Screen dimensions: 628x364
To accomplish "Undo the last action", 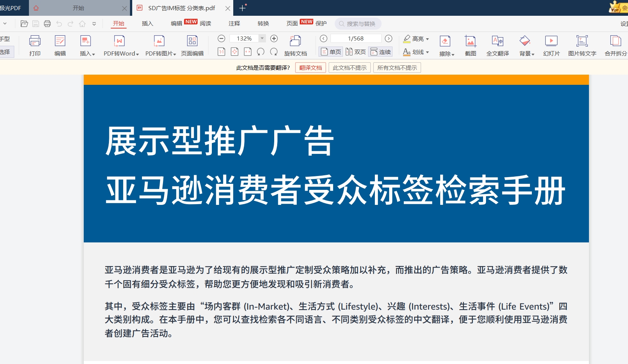I will [59, 24].
